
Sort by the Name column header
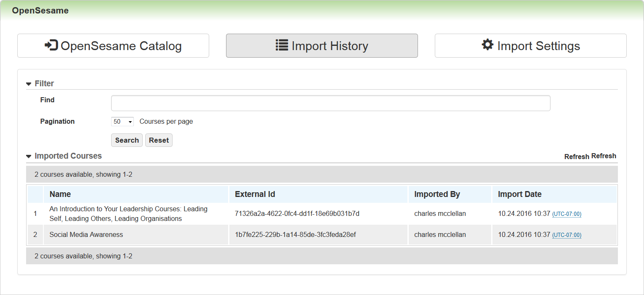pyautogui.click(x=60, y=194)
